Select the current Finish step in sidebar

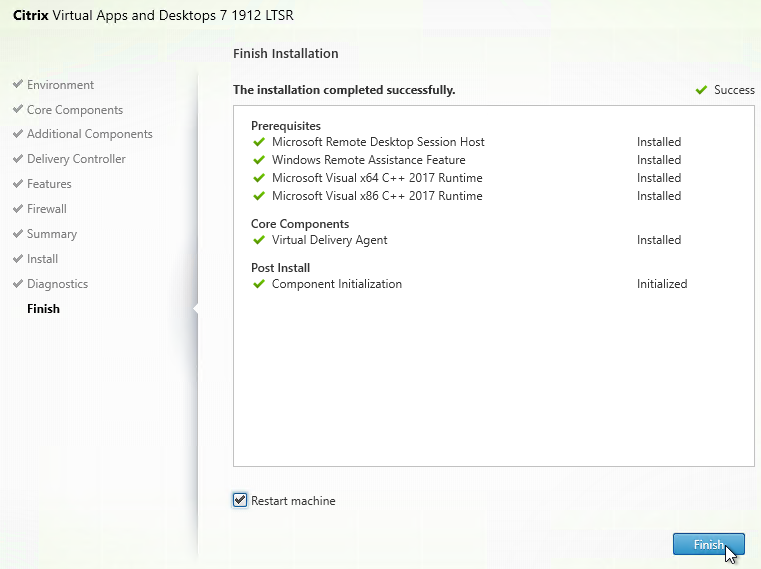[43, 309]
